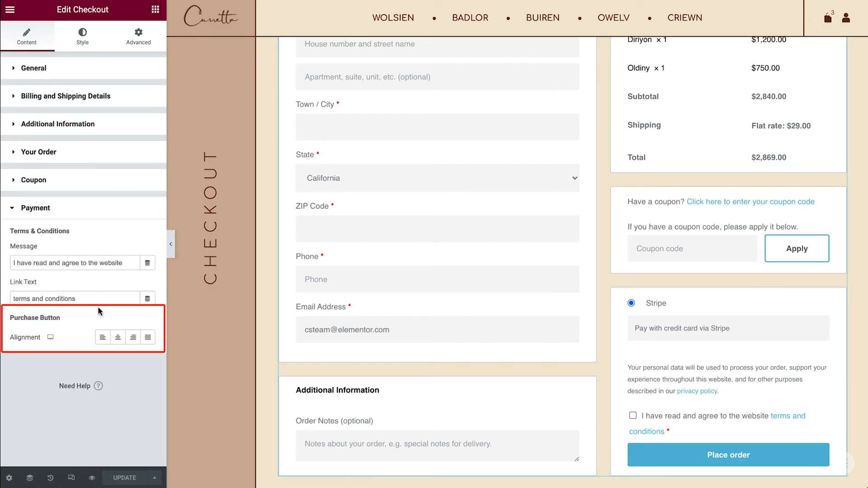
Task: Switch to responsive device mode
Action: tap(71, 478)
